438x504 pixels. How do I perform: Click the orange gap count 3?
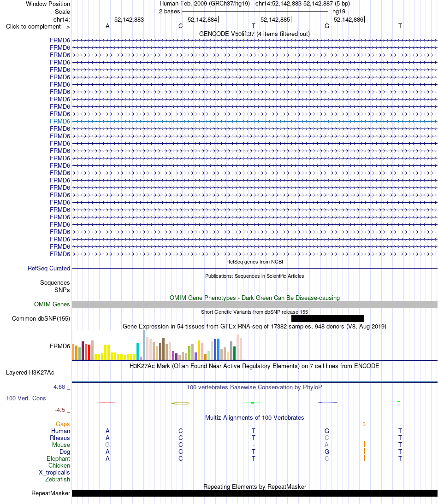(x=364, y=424)
